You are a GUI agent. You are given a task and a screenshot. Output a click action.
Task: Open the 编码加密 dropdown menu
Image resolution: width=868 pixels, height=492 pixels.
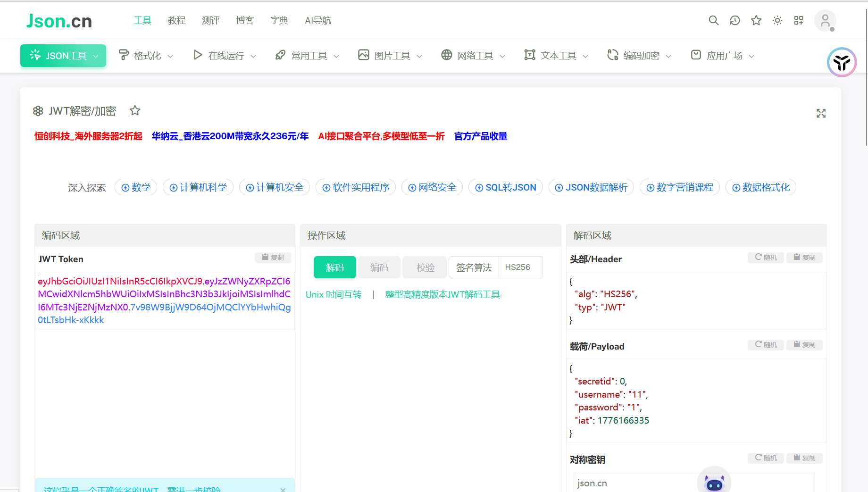click(x=639, y=56)
